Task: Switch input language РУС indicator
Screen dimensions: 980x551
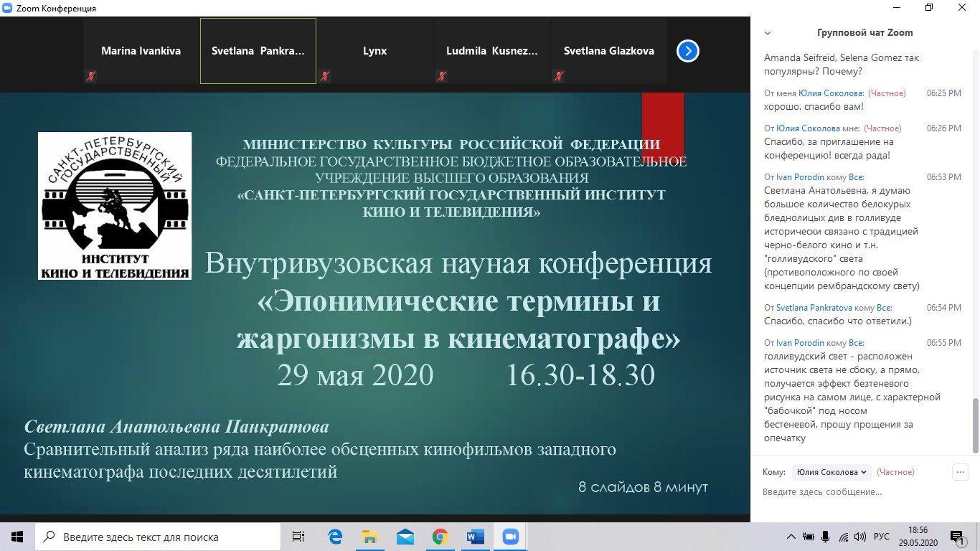Action: pyautogui.click(x=882, y=537)
